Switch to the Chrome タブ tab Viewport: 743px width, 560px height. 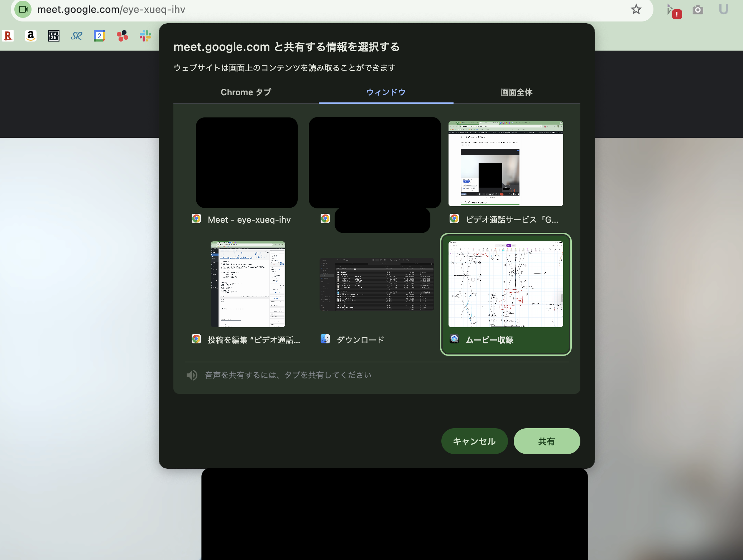pyautogui.click(x=246, y=92)
